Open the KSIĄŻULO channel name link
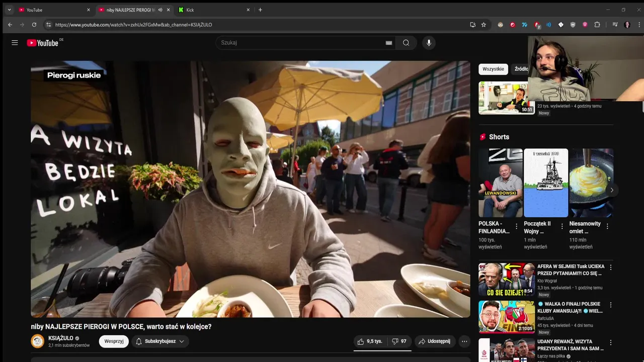Image resolution: width=644 pixels, height=362 pixels. [x=61, y=338]
